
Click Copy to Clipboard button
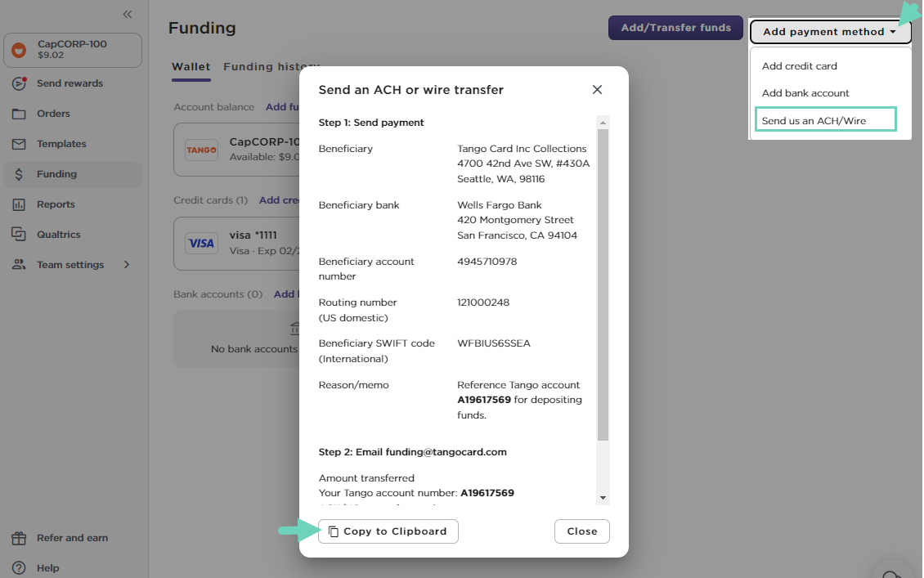(388, 531)
